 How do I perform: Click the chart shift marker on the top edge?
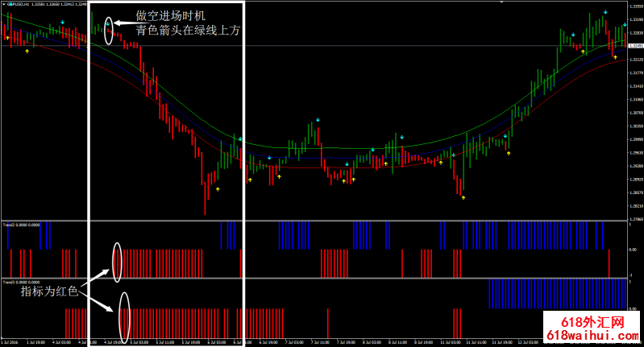501,2
